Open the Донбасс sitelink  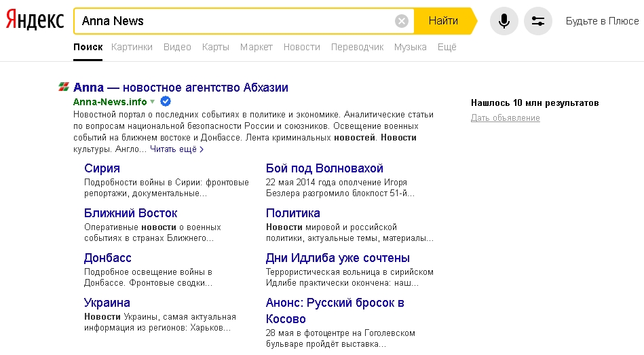coord(108,258)
